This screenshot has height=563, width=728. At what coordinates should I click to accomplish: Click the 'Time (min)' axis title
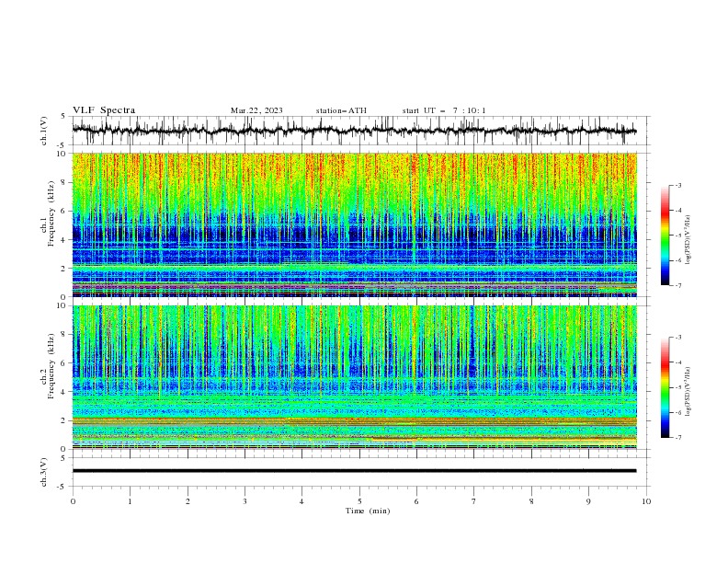[368, 511]
